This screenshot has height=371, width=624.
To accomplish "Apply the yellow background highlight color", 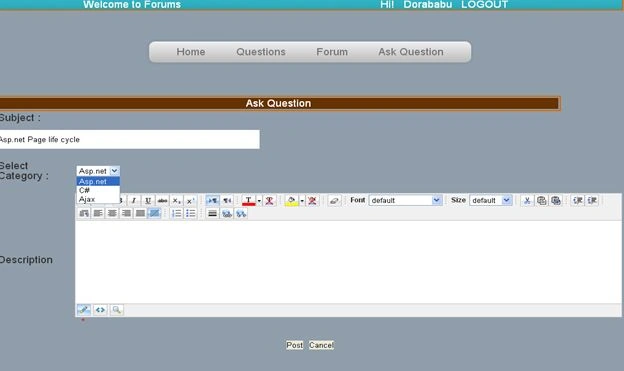I will click(x=291, y=201).
